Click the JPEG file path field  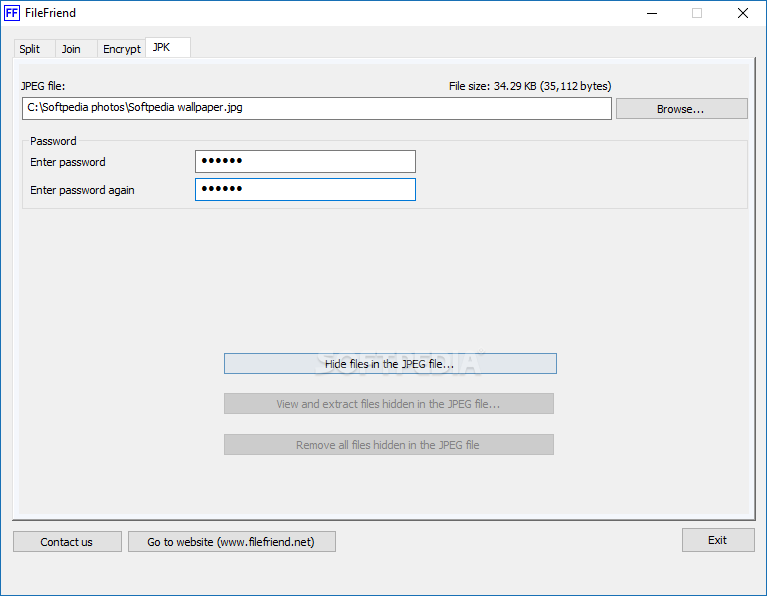[x=316, y=108]
